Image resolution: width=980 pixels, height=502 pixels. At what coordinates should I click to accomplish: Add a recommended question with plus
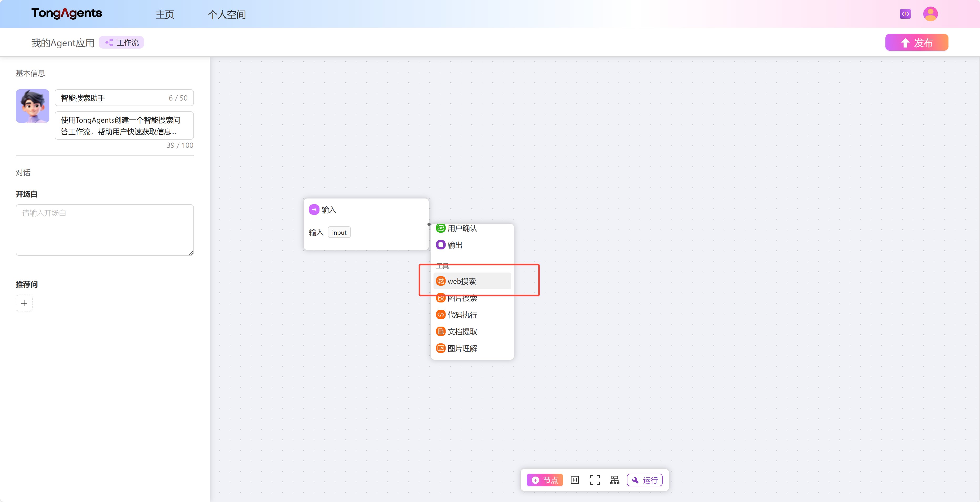pos(24,303)
